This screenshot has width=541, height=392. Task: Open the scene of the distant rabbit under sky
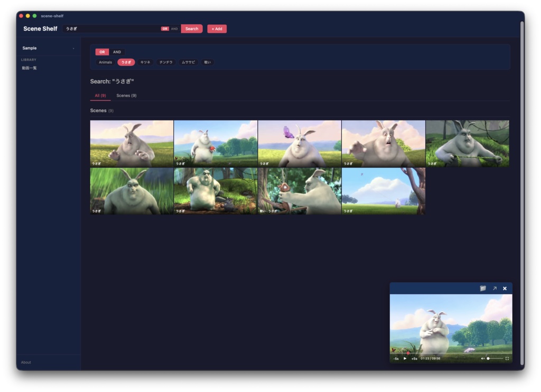pyautogui.click(x=384, y=191)
